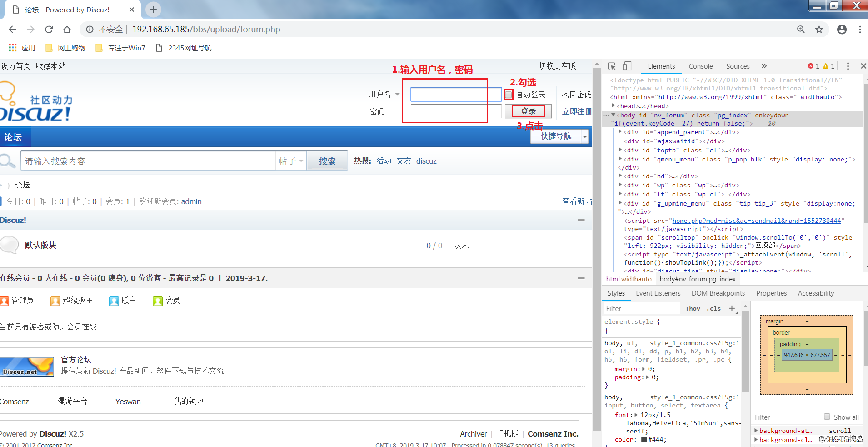Open the 网上购物 bookmark folder
Screen dimensions: 868x447
click(x=65, y=48)
